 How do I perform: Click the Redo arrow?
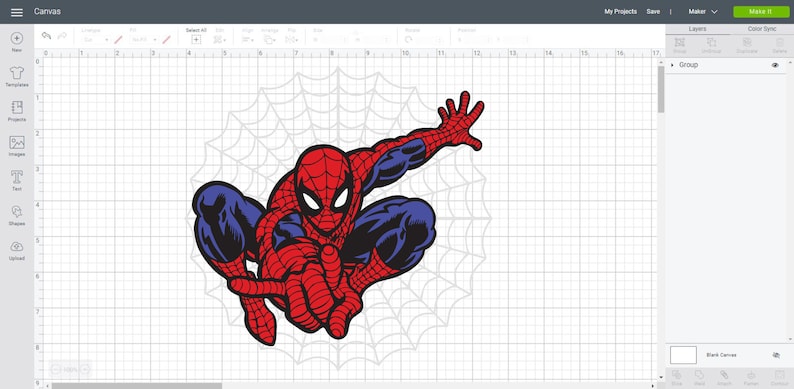tap(62, 36)
